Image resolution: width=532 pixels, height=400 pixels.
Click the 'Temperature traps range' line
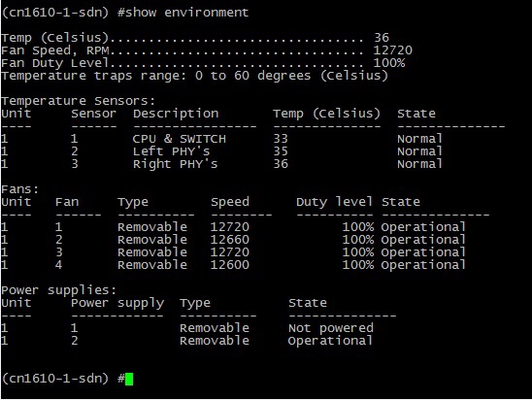point(194,76)
